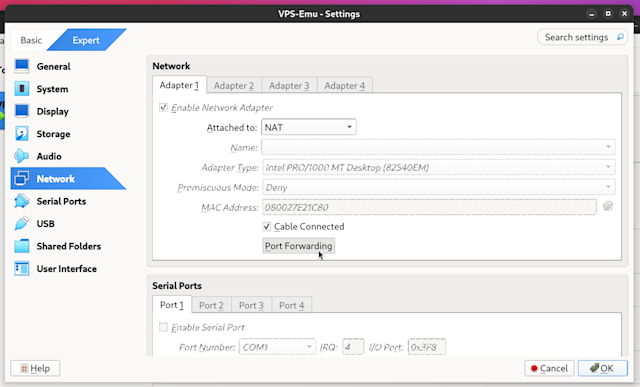
Task: Click the General monitor icon in sidebar
Action: [22, 66]
